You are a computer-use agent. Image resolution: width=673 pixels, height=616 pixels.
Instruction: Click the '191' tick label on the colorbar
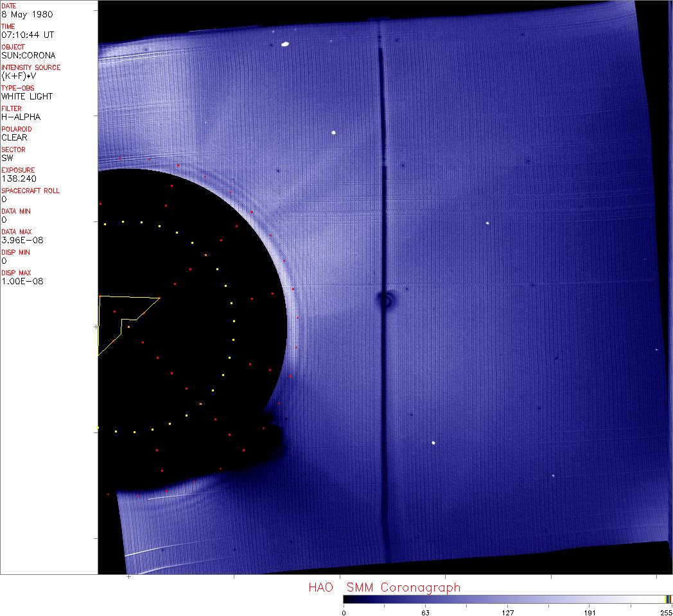tap(589, 612)
